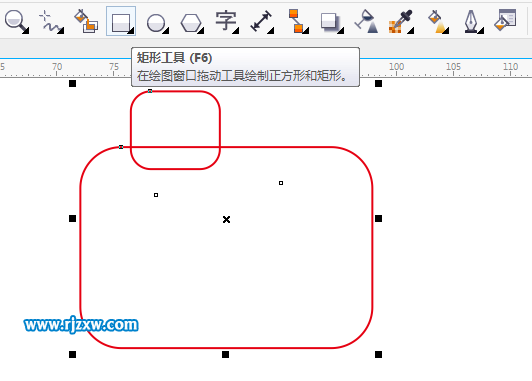Select the Polygon tool
This screenshot has width=532, height=381.
[x=191, y=23]
